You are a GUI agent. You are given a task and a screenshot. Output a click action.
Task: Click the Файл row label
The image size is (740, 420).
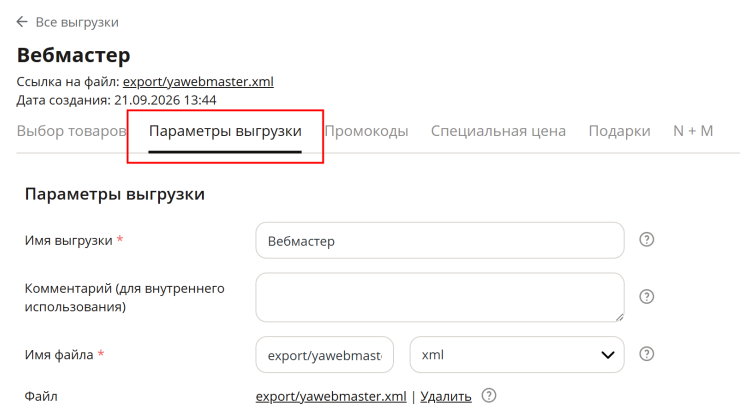pos(41,396)
